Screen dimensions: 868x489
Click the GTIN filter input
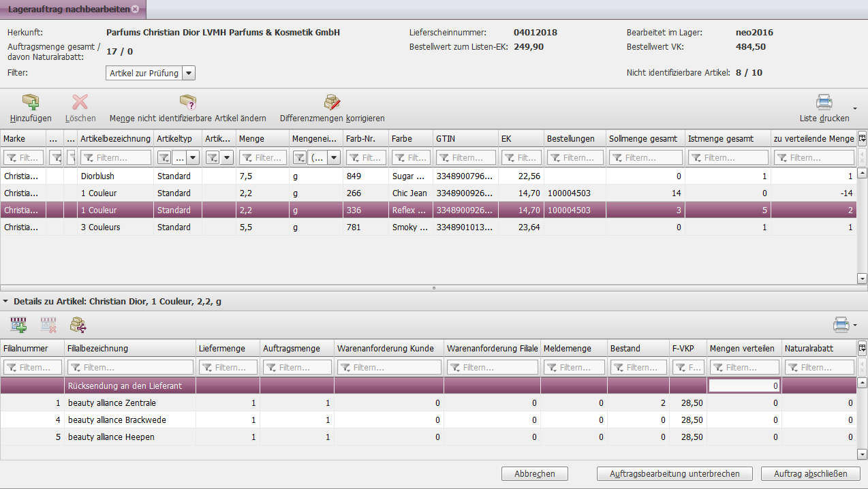tap(465, 157)
